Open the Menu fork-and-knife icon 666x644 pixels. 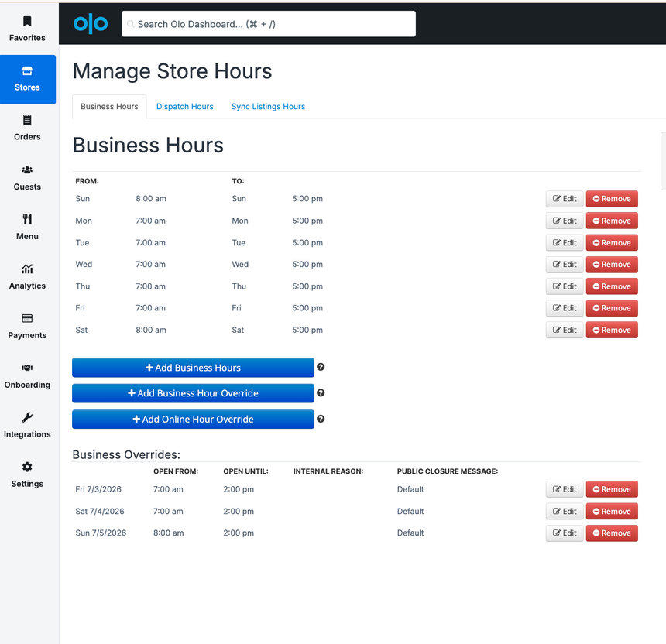pyautogui.click(x=27, y=220)
